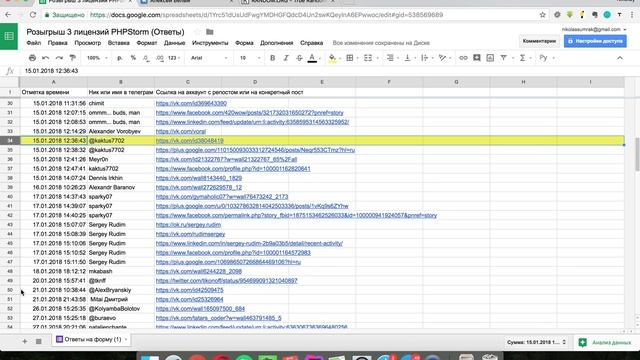Insert a link via toolbar icon
640x360 pixels.
463,58
